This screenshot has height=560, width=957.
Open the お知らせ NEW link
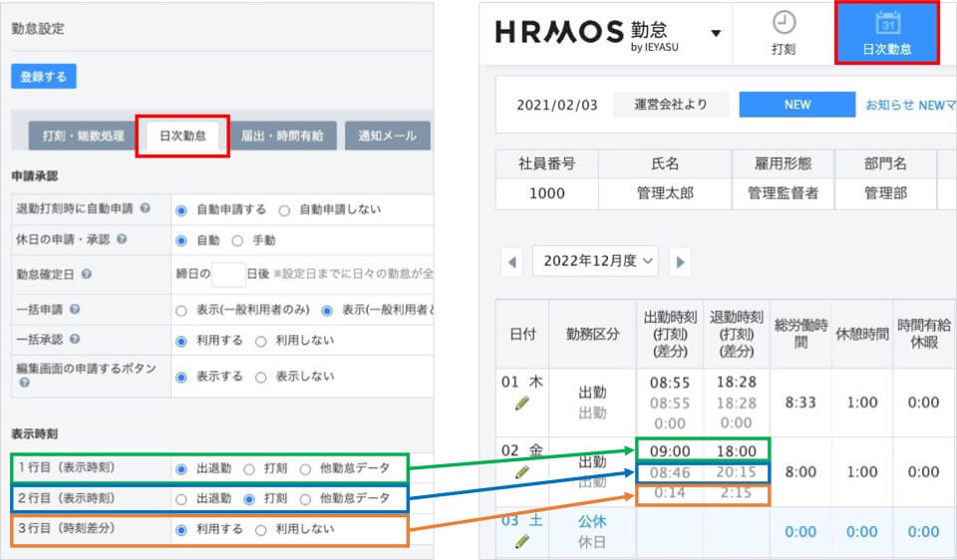click(910, 105)
